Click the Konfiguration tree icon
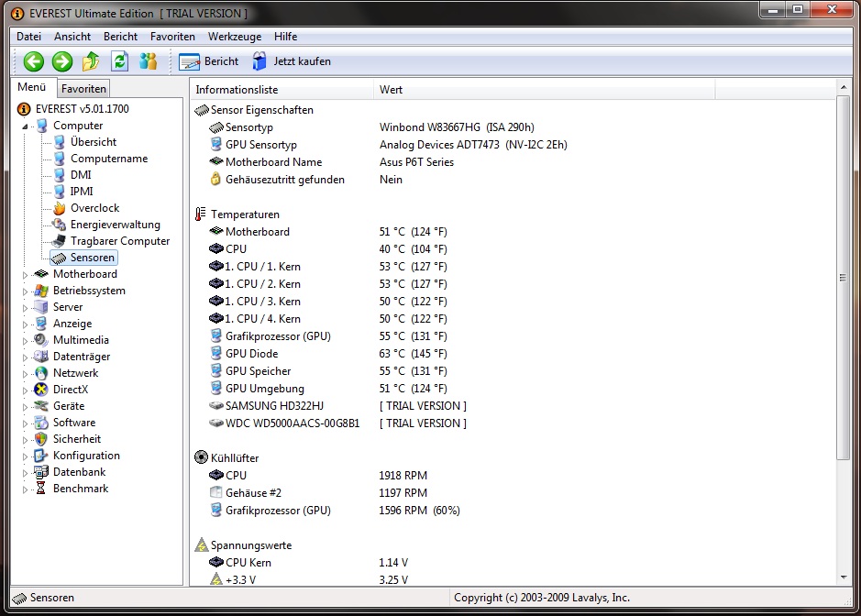Viewport: 861px width, 616px height. pyautogui.click(x=41, y=456)
